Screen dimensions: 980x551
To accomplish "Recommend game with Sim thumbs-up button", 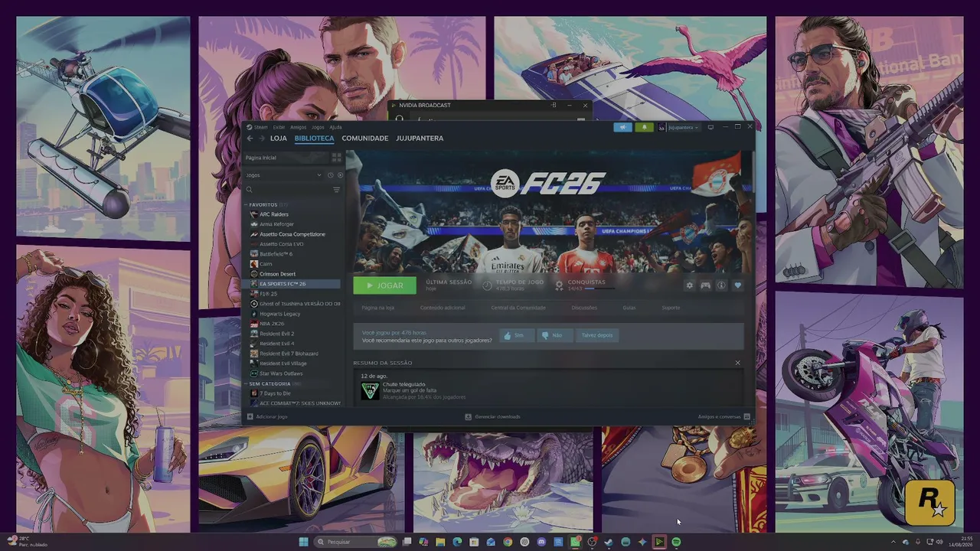I will pyautogui.click(x=517, y=335).
